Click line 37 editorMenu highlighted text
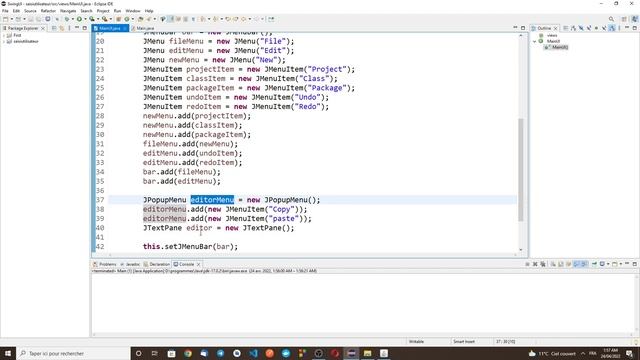 tap(212, 200)
